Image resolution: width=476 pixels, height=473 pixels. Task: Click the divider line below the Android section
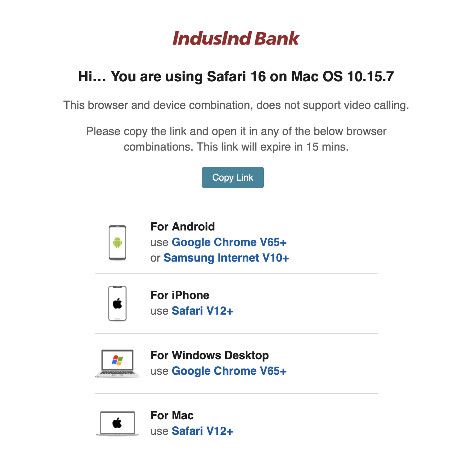tap(236, 273)
